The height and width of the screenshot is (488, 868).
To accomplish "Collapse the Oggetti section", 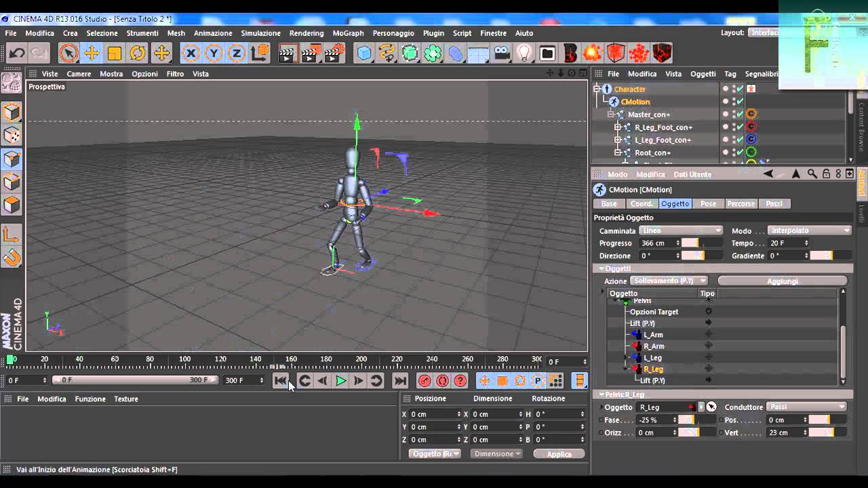I will coord(601,268).
